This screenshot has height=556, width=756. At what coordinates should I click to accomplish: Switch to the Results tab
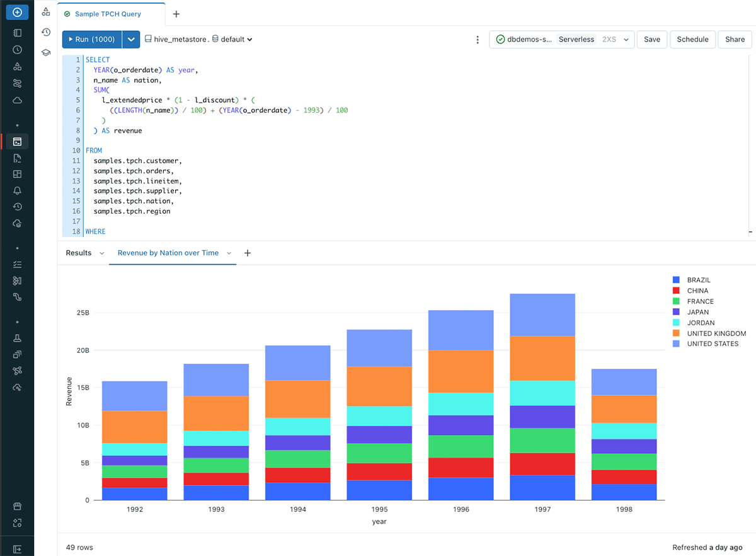[79, 252]
